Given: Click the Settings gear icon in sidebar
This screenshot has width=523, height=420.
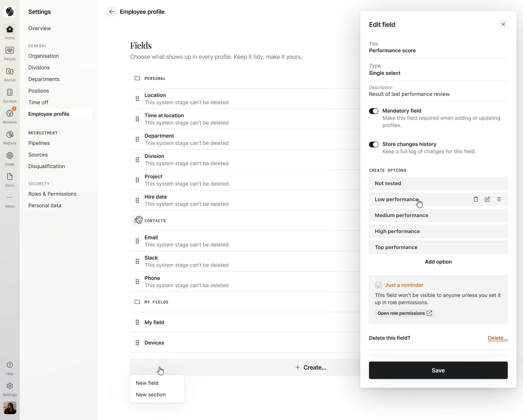Looking at the screenshot, I should (x=10, y=386).
